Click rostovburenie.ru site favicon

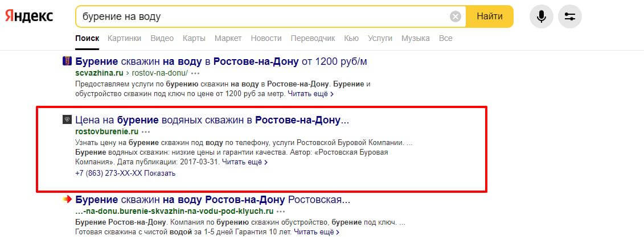tap(67, 120)
